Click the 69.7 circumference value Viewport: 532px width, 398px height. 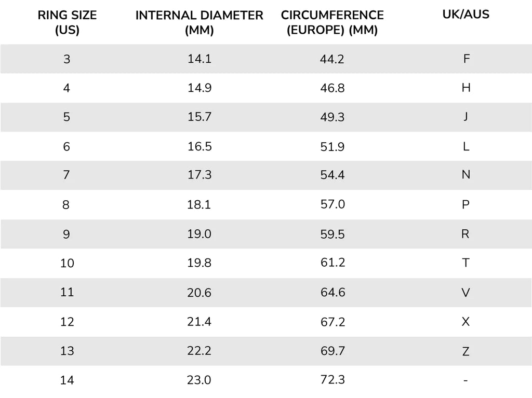click(x=332, y=351)
